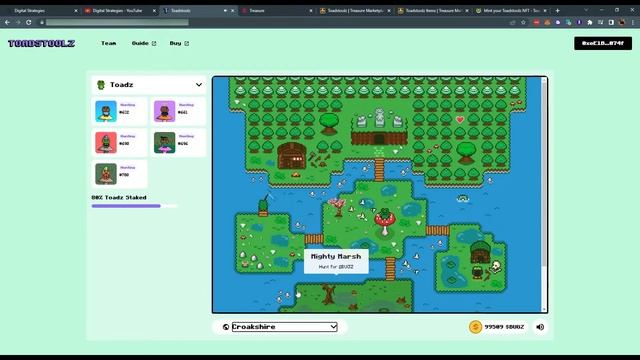Select the dark green toad card with pink bowtie
Screen dimensions: 640x360
coord(178,142)
